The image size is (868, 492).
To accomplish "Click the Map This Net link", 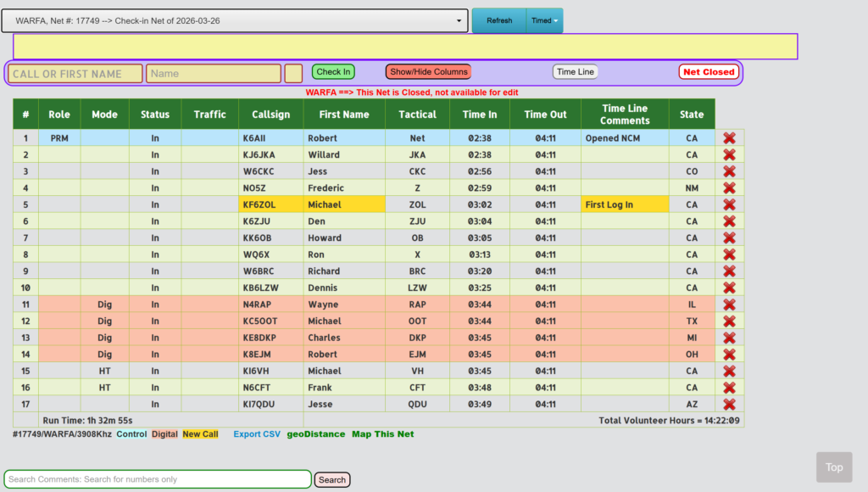I will tap(382, 434).
